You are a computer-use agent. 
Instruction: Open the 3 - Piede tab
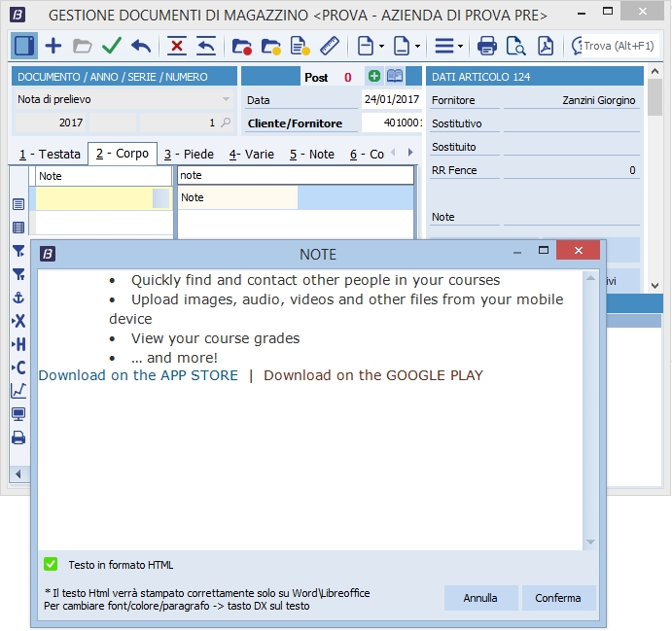(189, 154)
